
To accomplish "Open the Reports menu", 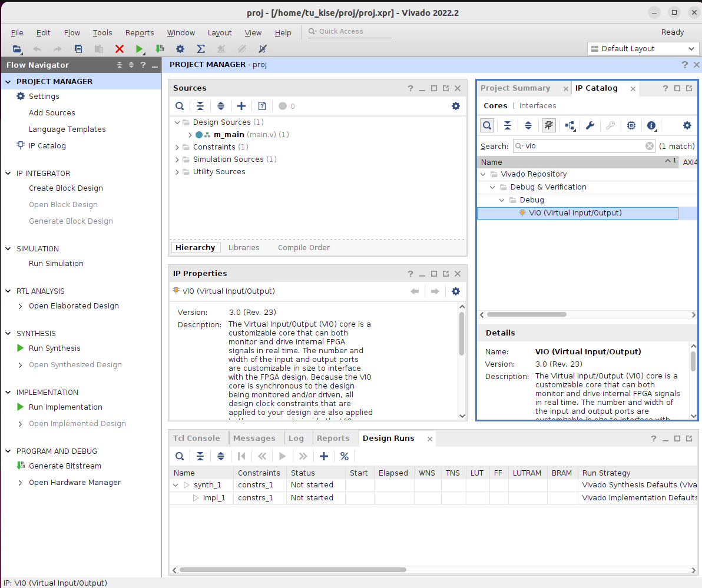I will 140,33.
